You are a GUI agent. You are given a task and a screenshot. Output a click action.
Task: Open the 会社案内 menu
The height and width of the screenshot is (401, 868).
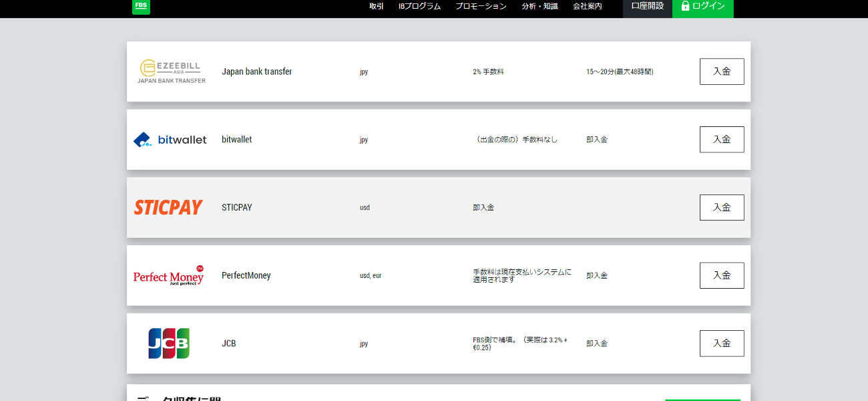588,6
